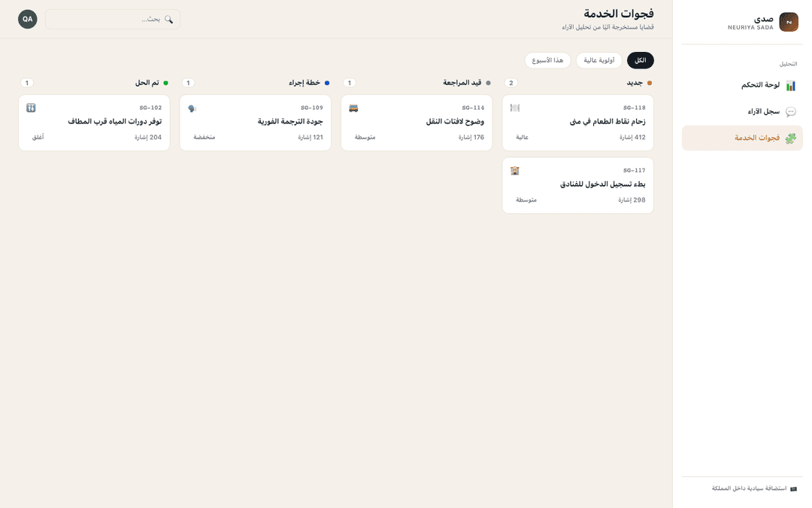The image size is (812, 508).
Task: Select the أولوية عالية filter chip
Action: (599, 61)
